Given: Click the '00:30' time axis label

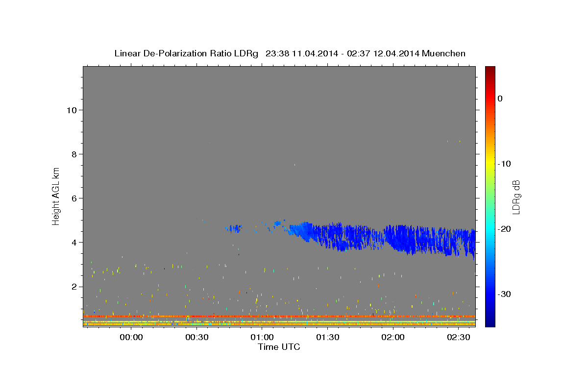Looking at the screenshot, I should point(197,337).
